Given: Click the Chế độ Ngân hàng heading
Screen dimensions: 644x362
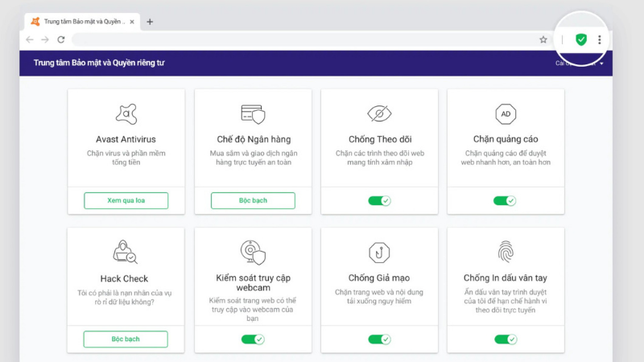Looking at the screenshot, I should pyautogui.click(x=254, y=139).
